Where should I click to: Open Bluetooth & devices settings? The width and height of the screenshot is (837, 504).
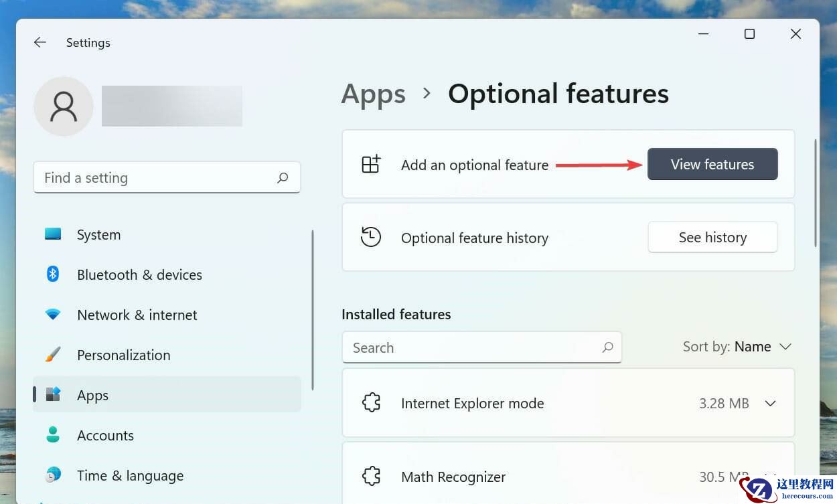pyautogui.click(x=139, y=274)
